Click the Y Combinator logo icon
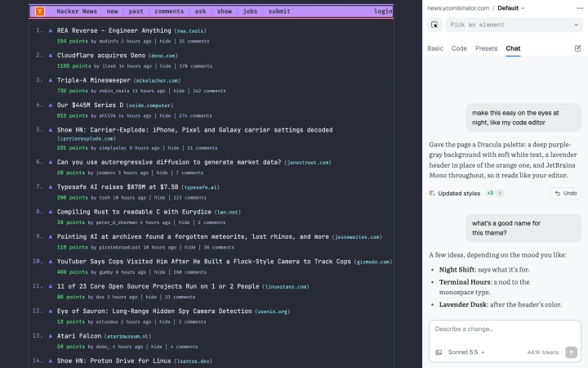The image size is (588, 368). [x=40, y=11]
